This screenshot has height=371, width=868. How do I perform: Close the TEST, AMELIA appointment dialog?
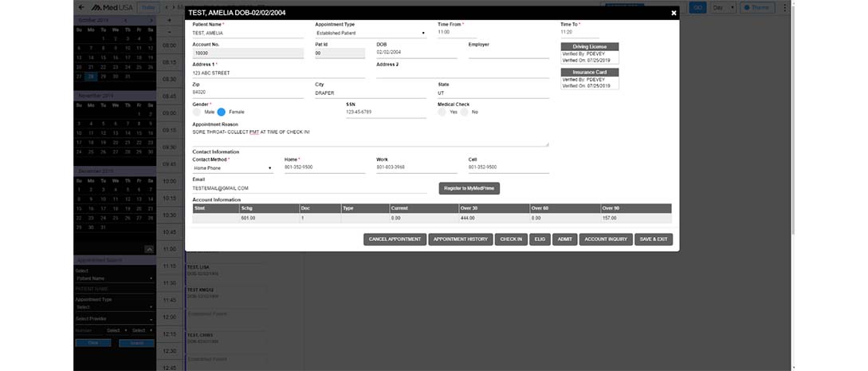pyautogui.click(x=674, y=13)
